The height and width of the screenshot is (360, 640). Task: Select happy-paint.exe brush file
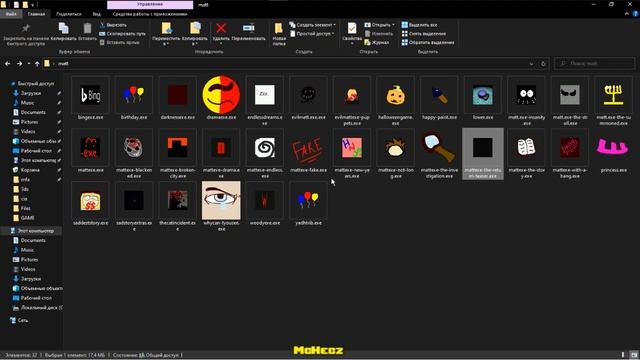[x=439, y=98]
